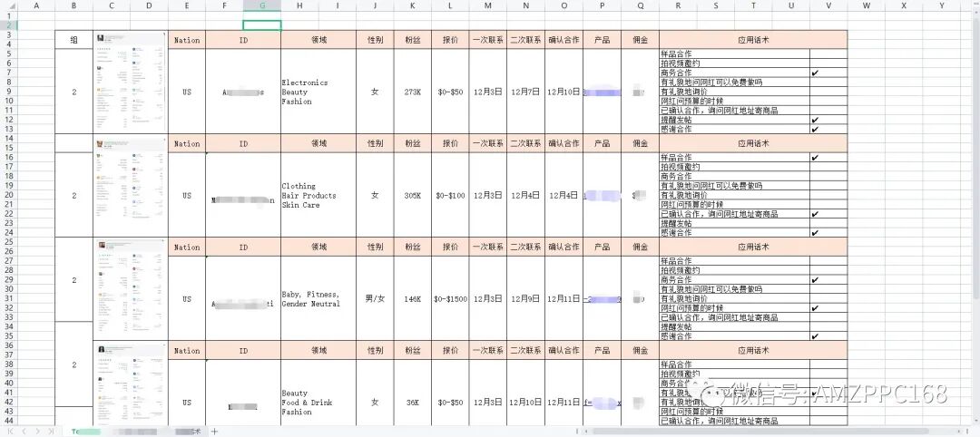This screenshot has width=980, height=437.
Task: Select the checkmark cell in row 7
Action: (x=828, y=73)
